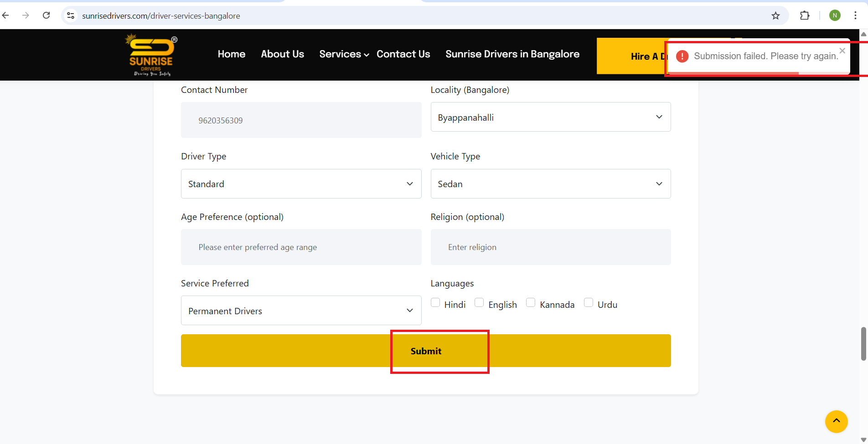868x444 pixels.
Task: Select the Urdu language checkbox
Action: tap(589, 303)
